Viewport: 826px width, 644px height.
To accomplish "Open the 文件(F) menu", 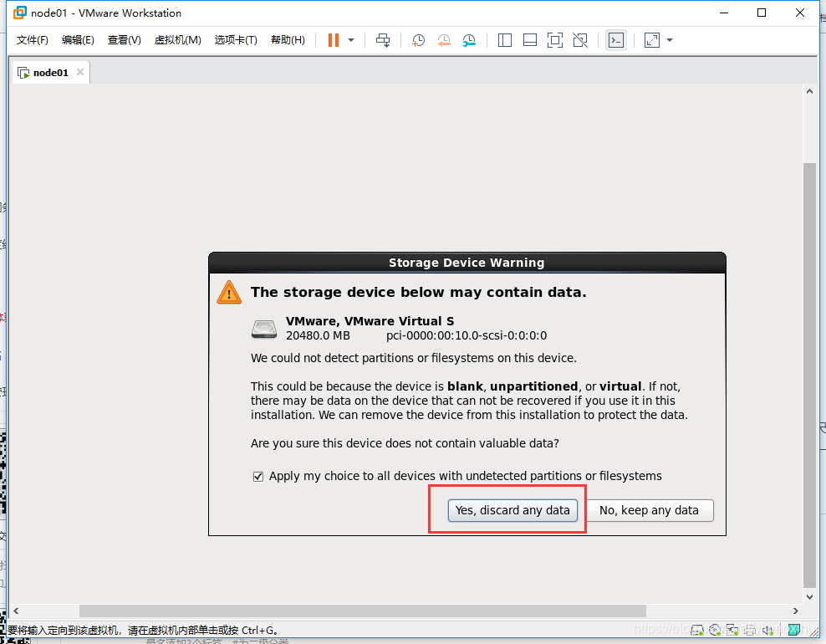I will point(32,40).
